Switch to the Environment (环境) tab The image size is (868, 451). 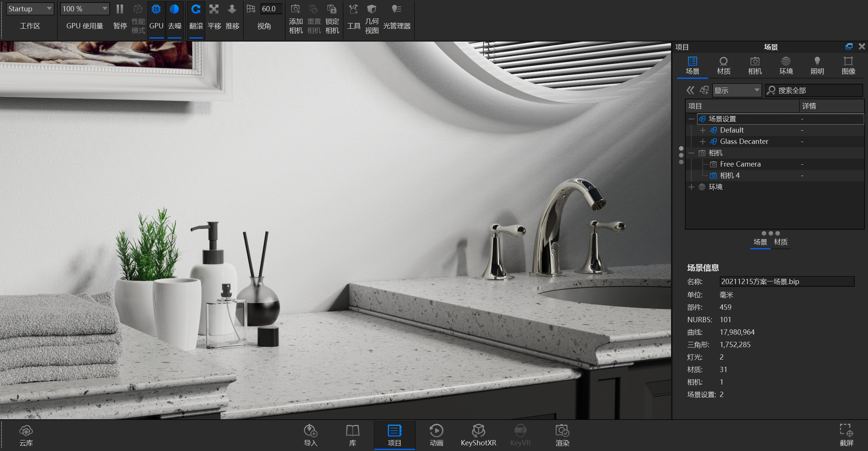click(786, 66)
